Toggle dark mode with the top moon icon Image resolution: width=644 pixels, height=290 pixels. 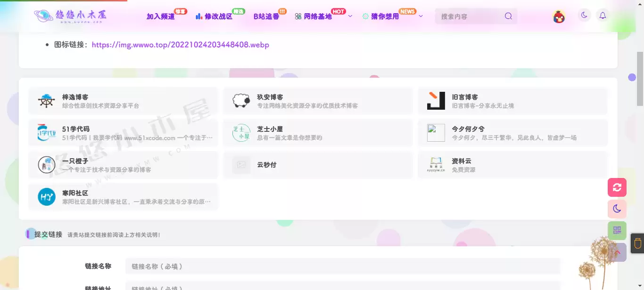[584, 15]
